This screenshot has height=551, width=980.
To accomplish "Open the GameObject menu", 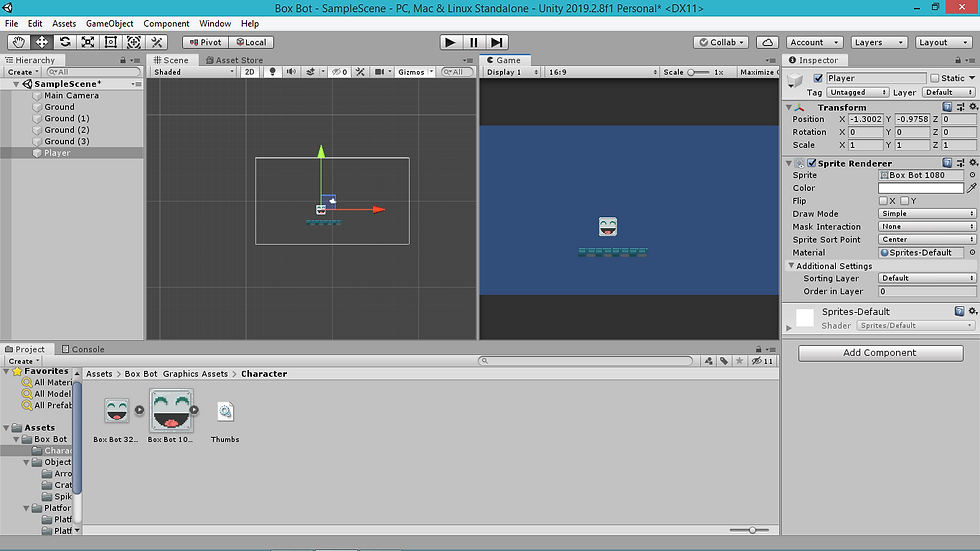I will click(x=109, y=23).
